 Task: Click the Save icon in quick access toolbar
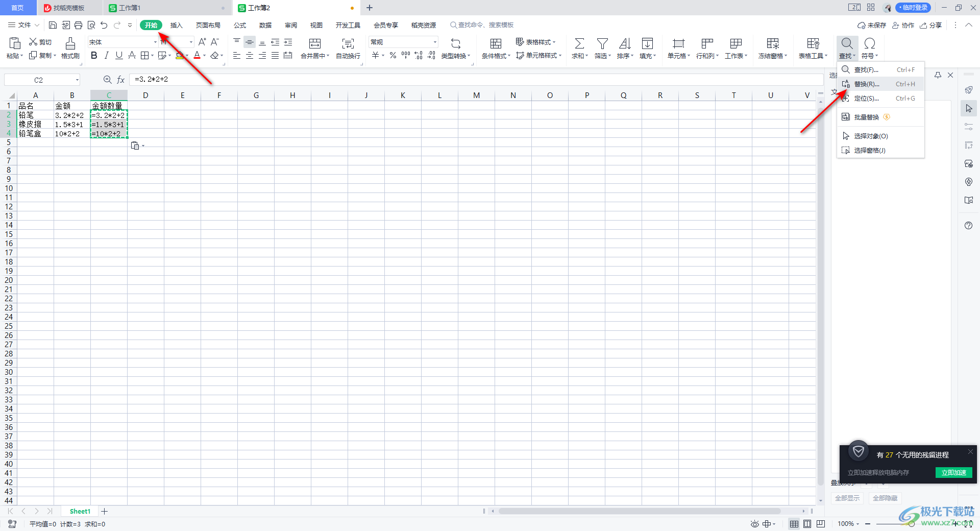tap(53, 25)
